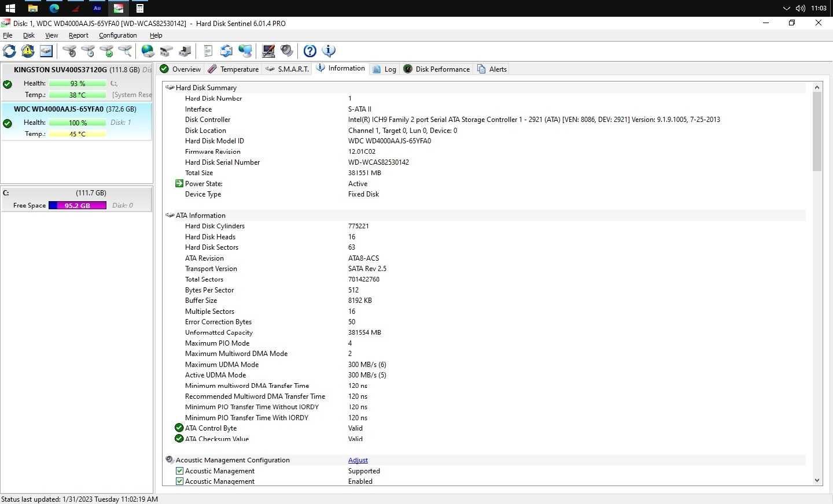The image size is (833, 504).
Task: Click the green status check beside WDC disk
Action: coord(8,123)
